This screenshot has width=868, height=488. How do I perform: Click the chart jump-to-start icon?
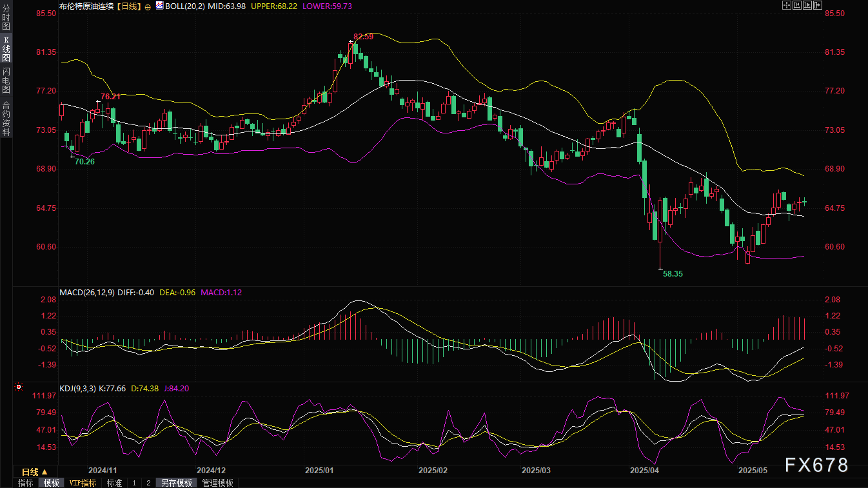coord(796,5)
